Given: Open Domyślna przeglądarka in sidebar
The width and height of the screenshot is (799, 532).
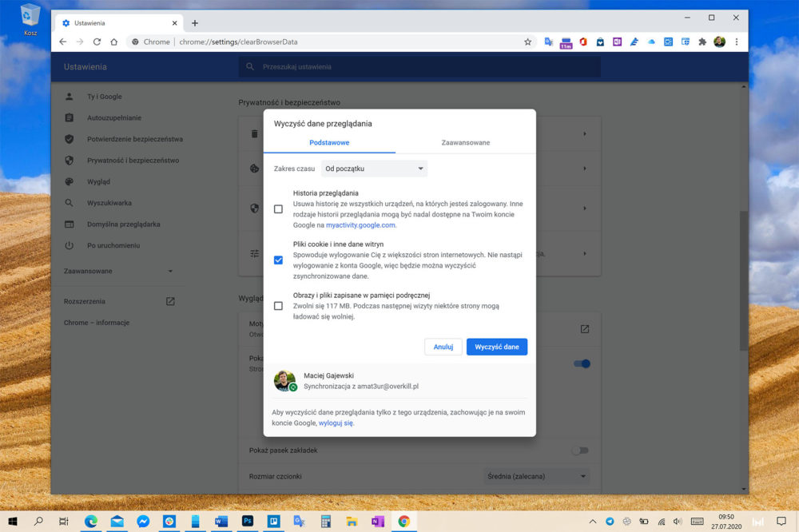Looking at the screenshot, I should coord(123,224).
